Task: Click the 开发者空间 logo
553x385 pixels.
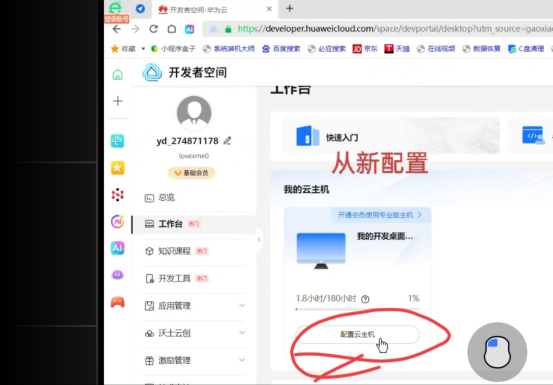Action: point(184,72)
